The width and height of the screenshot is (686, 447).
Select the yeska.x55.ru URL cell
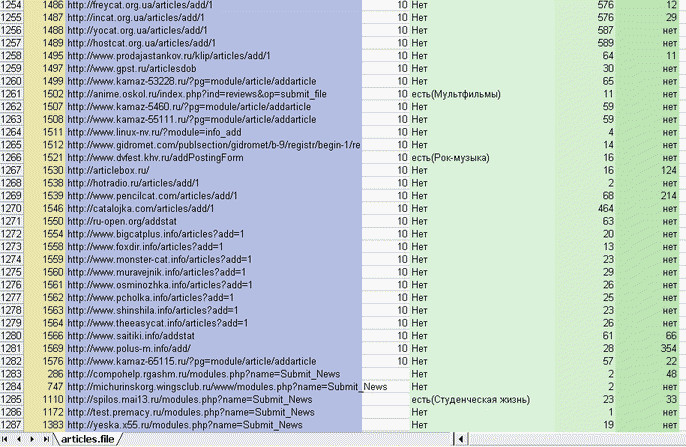point(214,425)
